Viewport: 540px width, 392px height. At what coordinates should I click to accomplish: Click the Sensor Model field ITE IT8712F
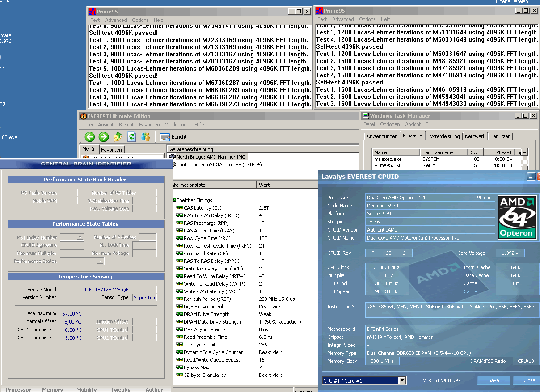point(108,290)
